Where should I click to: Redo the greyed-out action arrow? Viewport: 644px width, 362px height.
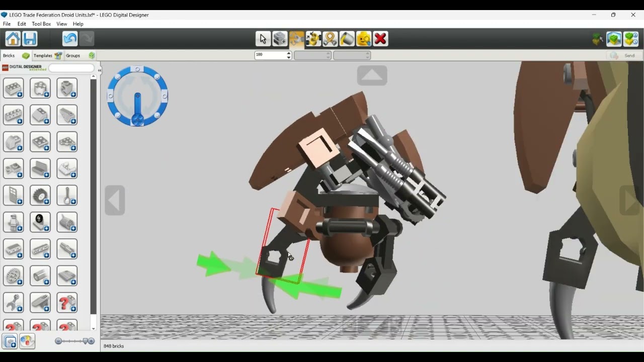(x=87, y=39)
